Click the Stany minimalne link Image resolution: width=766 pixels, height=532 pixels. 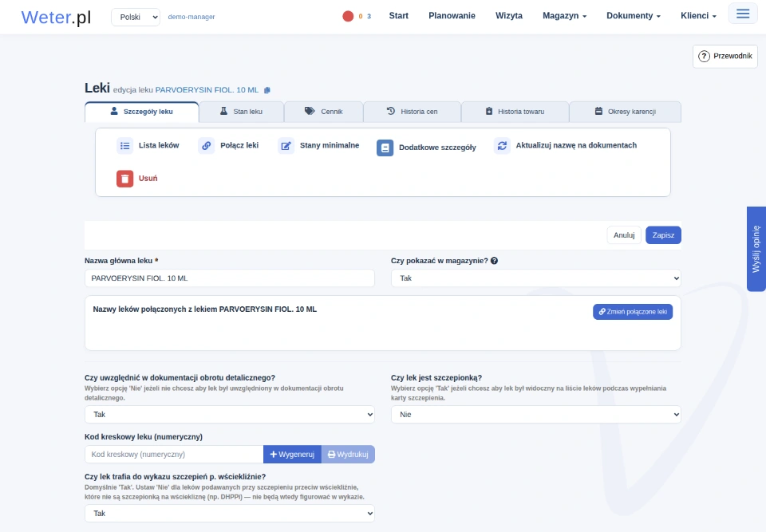point(330,145)
